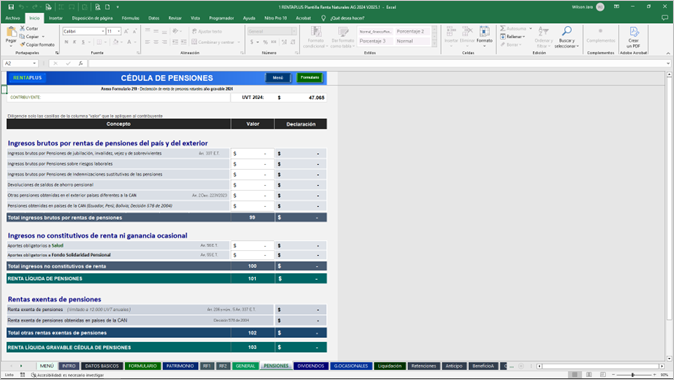Screen dimensions: 674x380
Task: Decrease the font size with smaller A
Action: click(x=135, y=31)
